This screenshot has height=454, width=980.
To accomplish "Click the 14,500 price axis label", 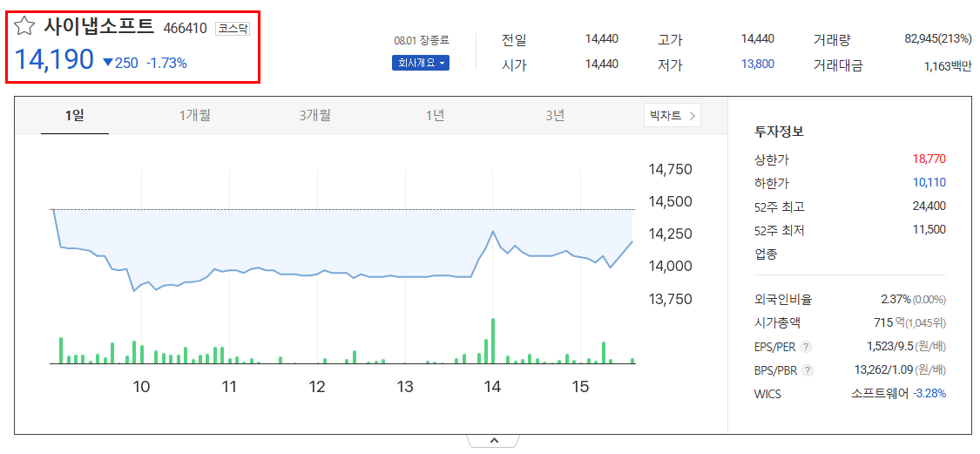I will (x=671, y=202).
